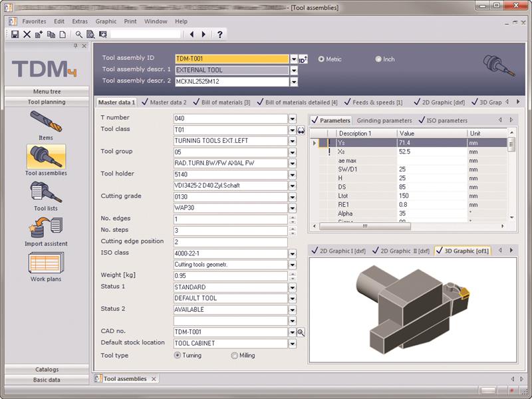Close the Tool assemblies bottom tab
The height and width of the screenshot is (399, 532).
154,379
